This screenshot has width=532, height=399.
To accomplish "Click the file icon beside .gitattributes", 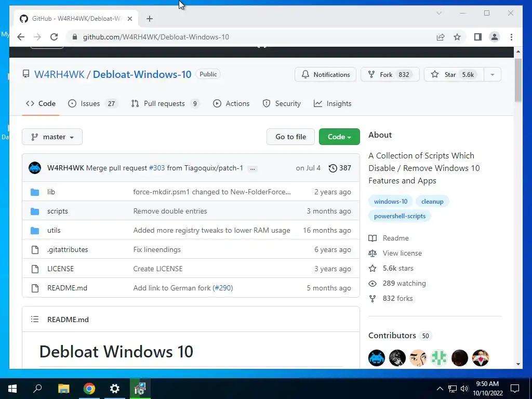I will (x=35, y=250).
